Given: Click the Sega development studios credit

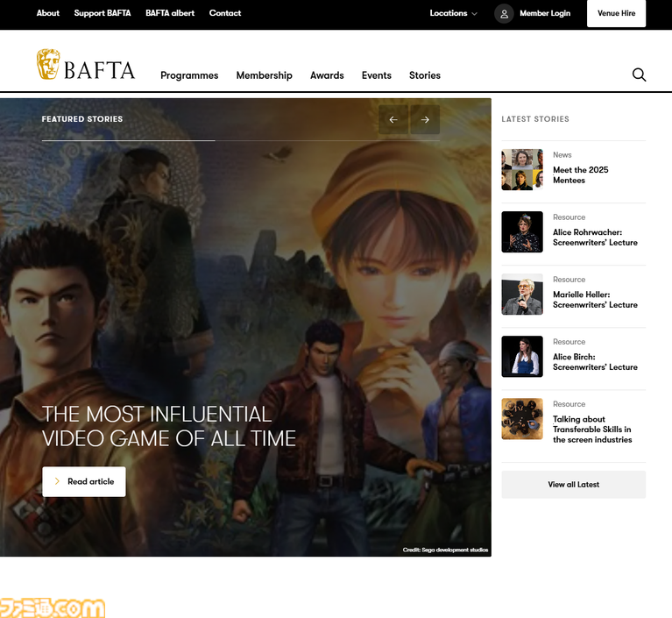Looking at the screenshot, I should tap(445, 550).
